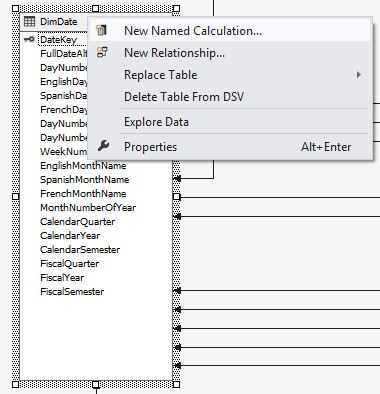Click the relationship arrow beside CalendarQuarter

pyautogui.click(x=178, y=217)
